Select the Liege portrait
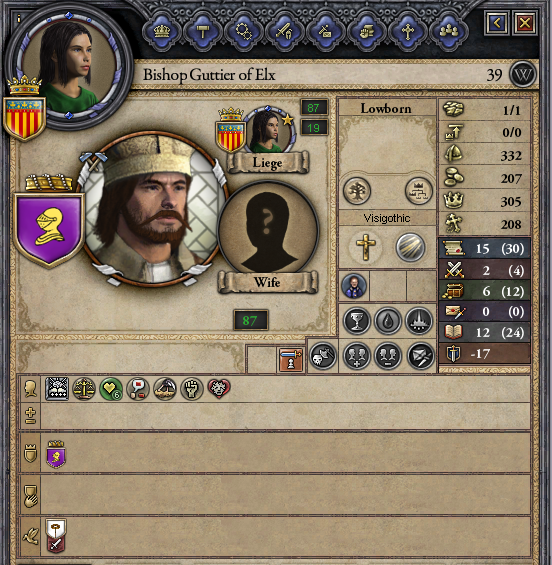This screenshot has height=565, width=552. pyautogui.click(x=269, y=130)
